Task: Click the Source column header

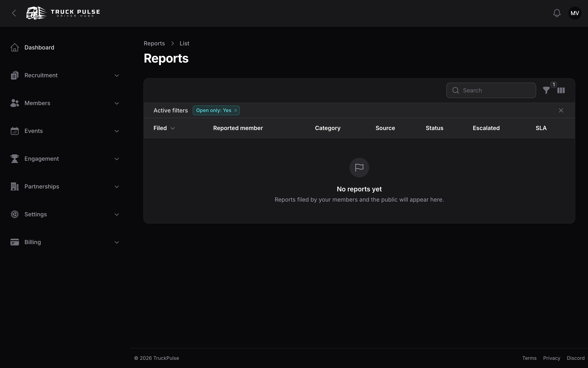Action: coord(385,128)
